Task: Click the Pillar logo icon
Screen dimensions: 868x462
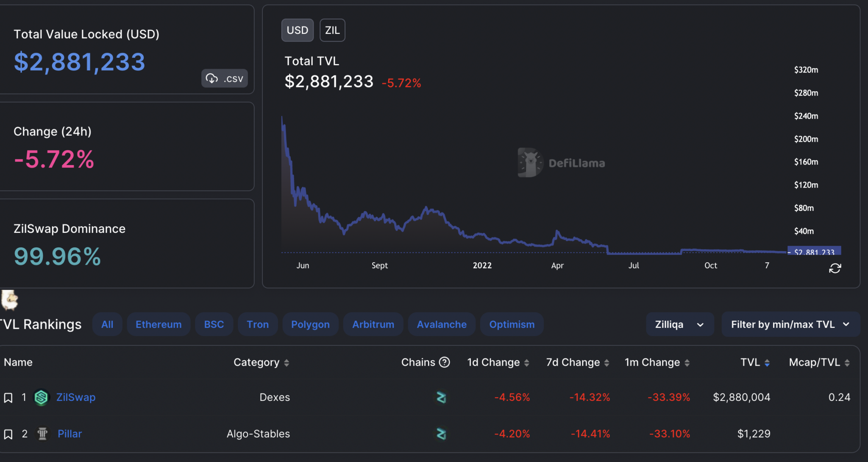Action: click(42, 434)
